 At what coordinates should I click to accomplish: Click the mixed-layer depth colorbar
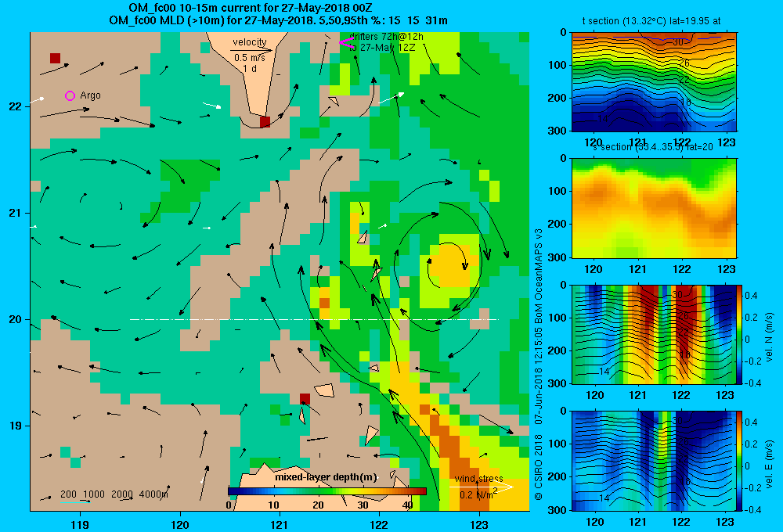click(327, 491)
